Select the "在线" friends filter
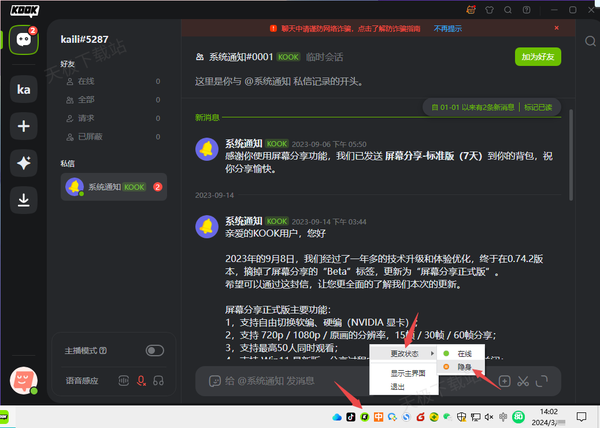Viewport: 600px width, 428px height. 113,81
